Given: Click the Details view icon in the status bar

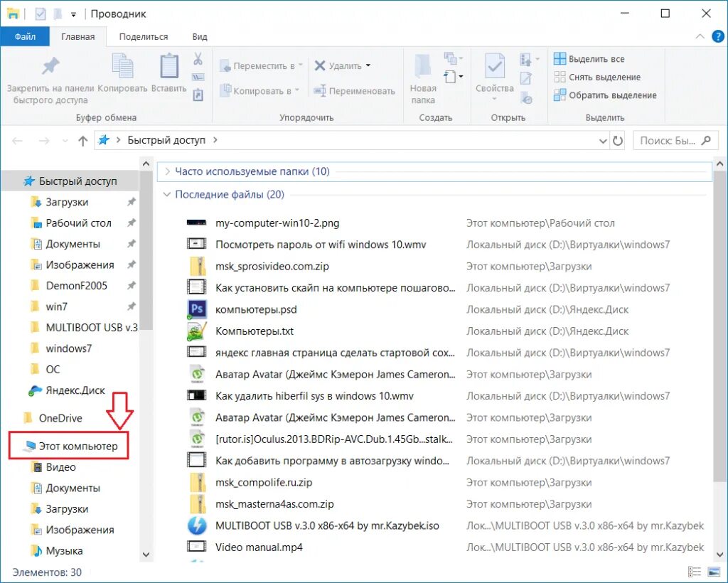Looking at the screenshot, I should 694,572.
